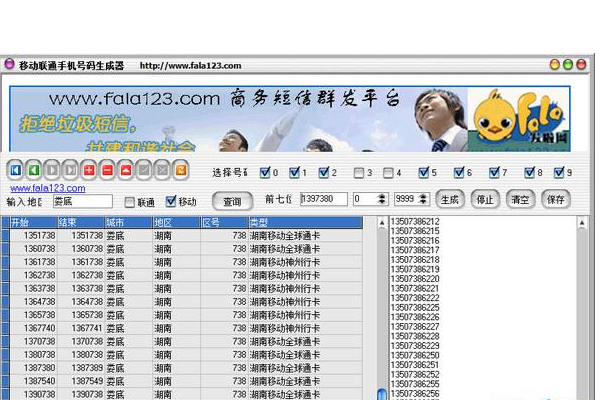Click the purple app icon in title bar
600x400 pixels.
pyautogui.click(x=9, y=64)
